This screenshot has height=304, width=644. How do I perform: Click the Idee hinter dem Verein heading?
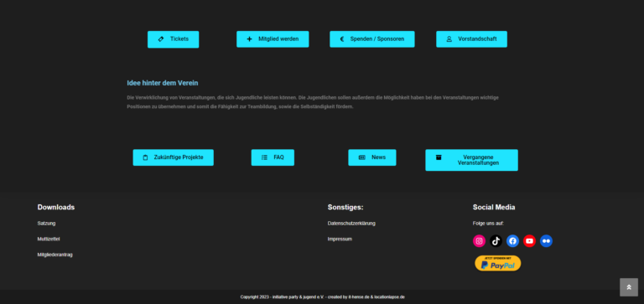(x=163, y=83)
